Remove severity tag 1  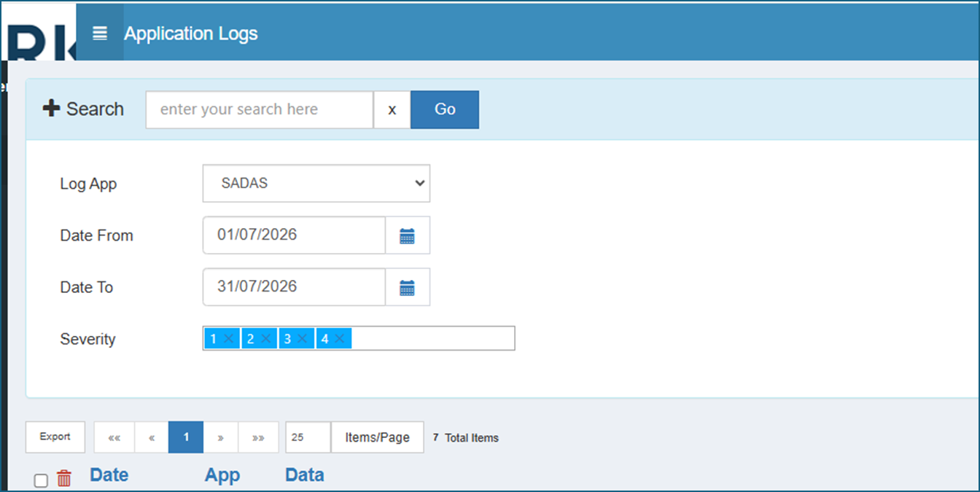click(229, 338)
